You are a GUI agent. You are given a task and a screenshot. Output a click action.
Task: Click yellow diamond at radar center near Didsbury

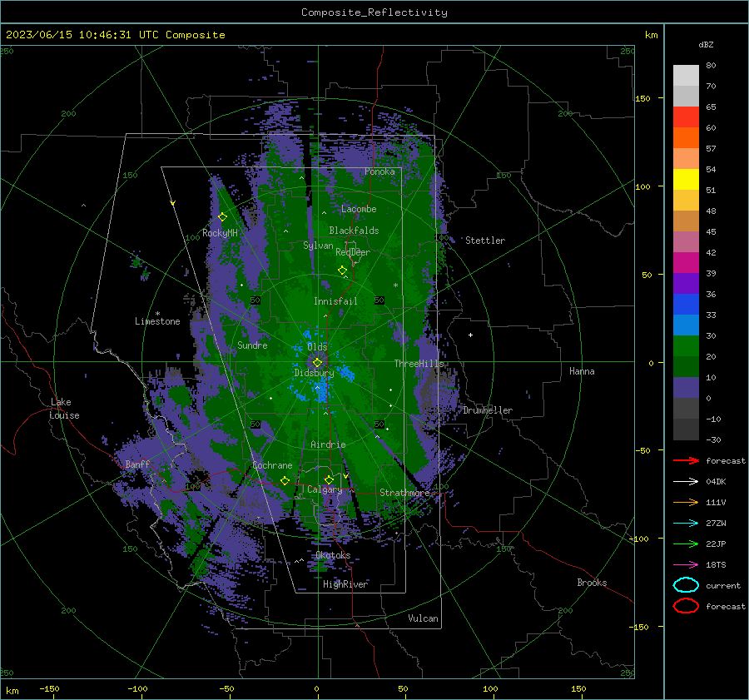(x=317, y=363)
